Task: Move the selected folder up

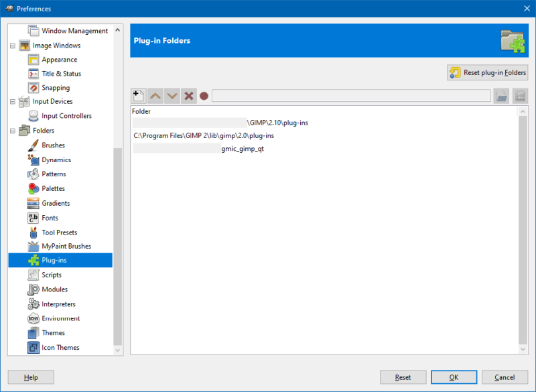Action: [x=155, y=95]
